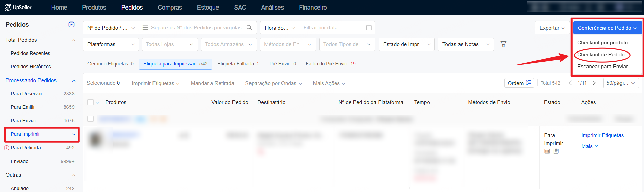Click the Ordem sort icon button

519,83
